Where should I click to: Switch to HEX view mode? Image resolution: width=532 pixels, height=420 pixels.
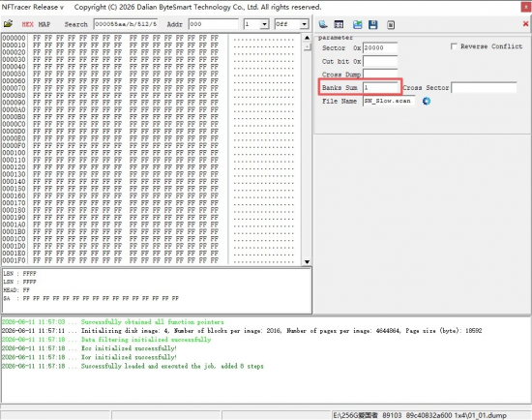(x=27, y=24)
